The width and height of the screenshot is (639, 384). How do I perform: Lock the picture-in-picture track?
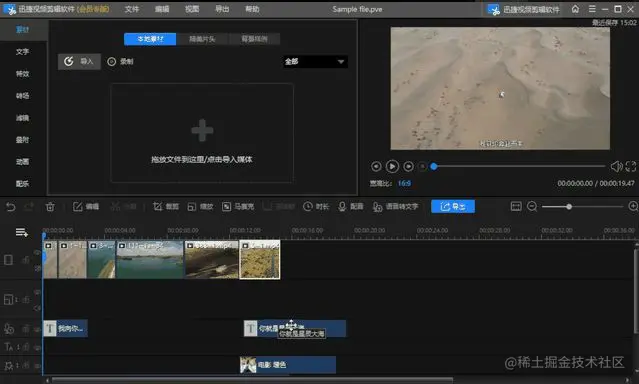26,300
